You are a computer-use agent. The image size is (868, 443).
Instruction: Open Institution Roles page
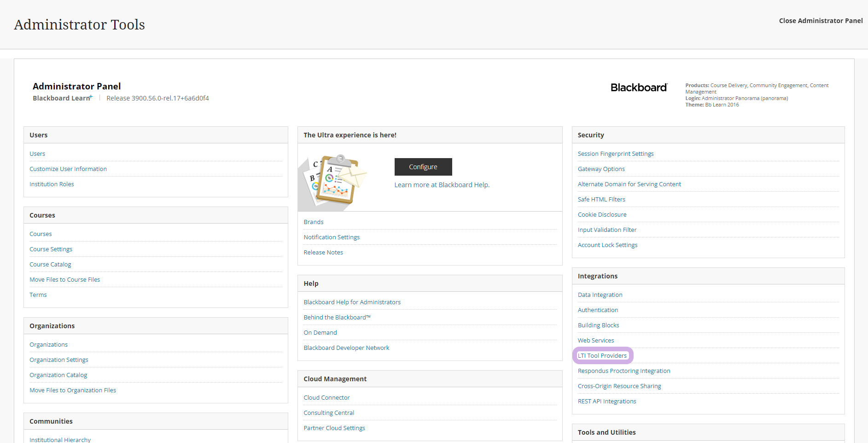pos(52,184)
